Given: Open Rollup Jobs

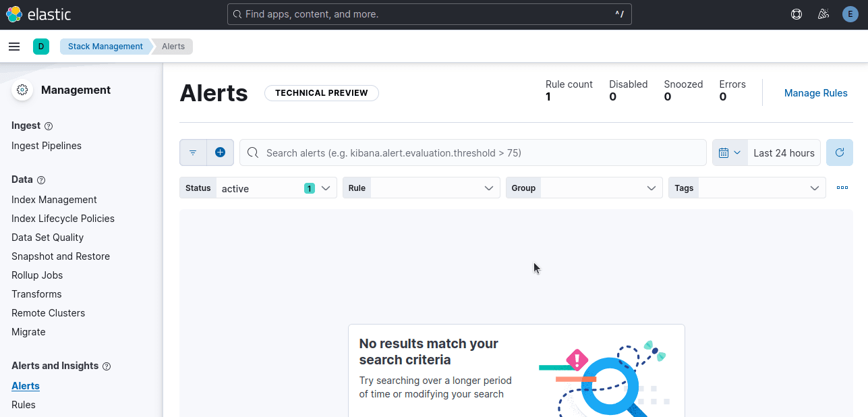Looking at the screenshot, I should (x=37, y=275).
